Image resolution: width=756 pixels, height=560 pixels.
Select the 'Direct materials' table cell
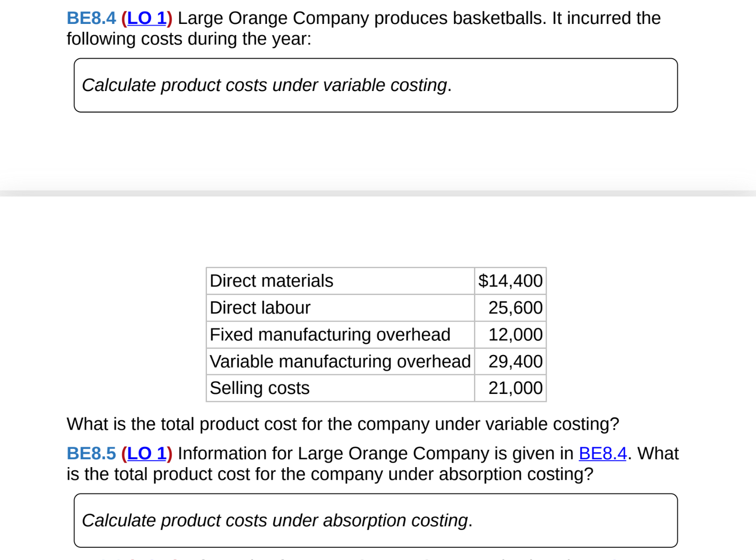(x=340, y=281)
